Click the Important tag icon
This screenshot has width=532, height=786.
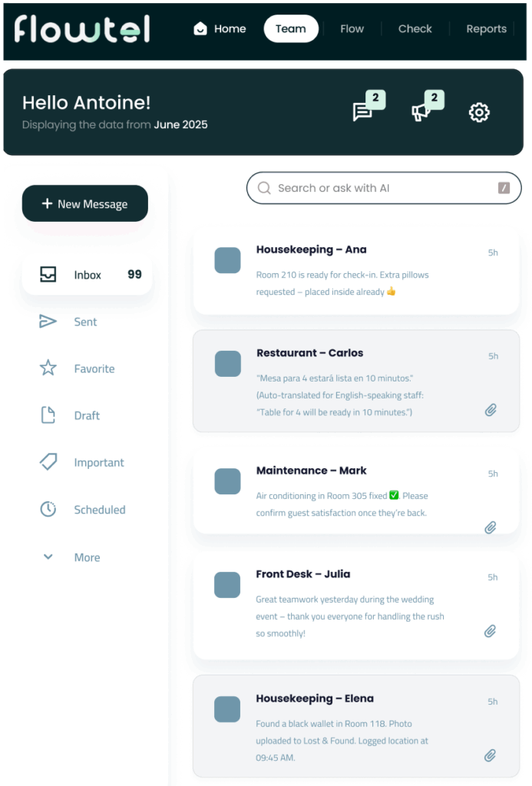pos(48,462)
